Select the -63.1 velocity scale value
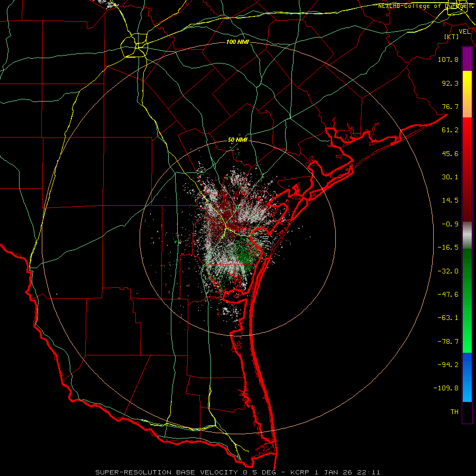 [448, 318]
